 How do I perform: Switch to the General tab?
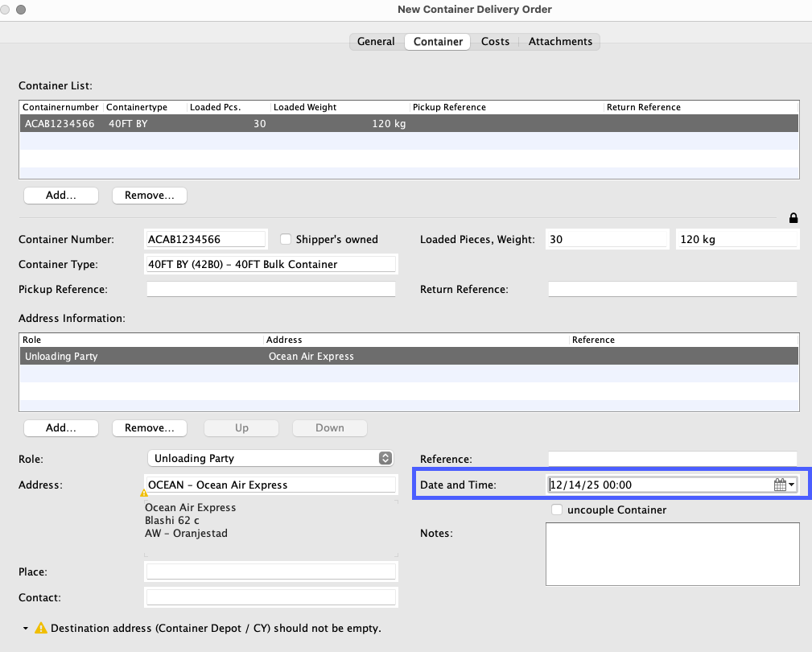click(x=376, y=42)
